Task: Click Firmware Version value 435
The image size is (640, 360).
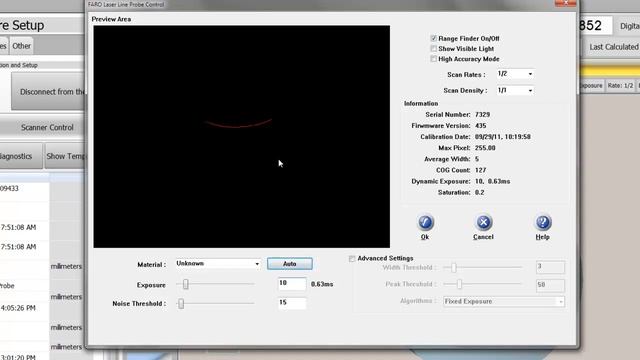Action: tap(480, 126)
